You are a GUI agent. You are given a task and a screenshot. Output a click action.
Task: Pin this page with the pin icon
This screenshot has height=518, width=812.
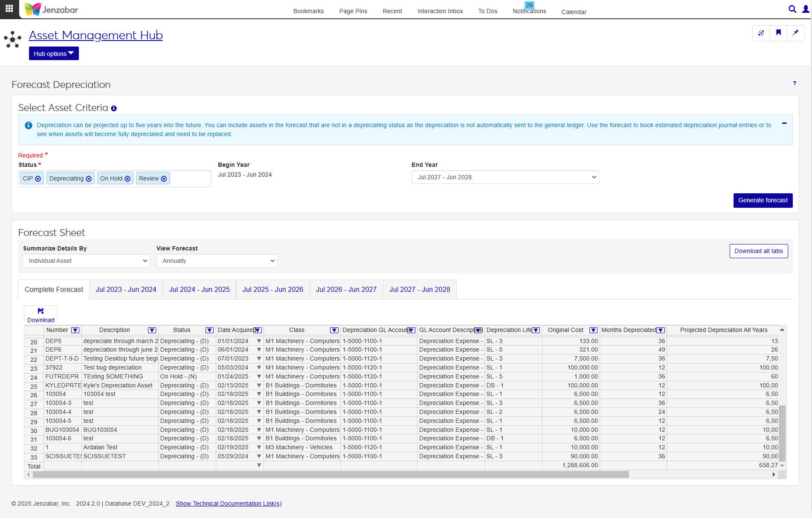click(795, 33)
